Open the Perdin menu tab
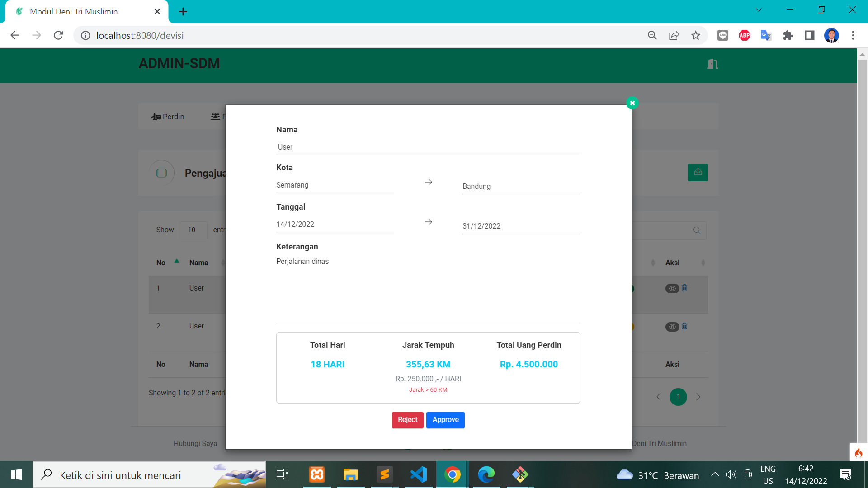 [x=168, y=117]
